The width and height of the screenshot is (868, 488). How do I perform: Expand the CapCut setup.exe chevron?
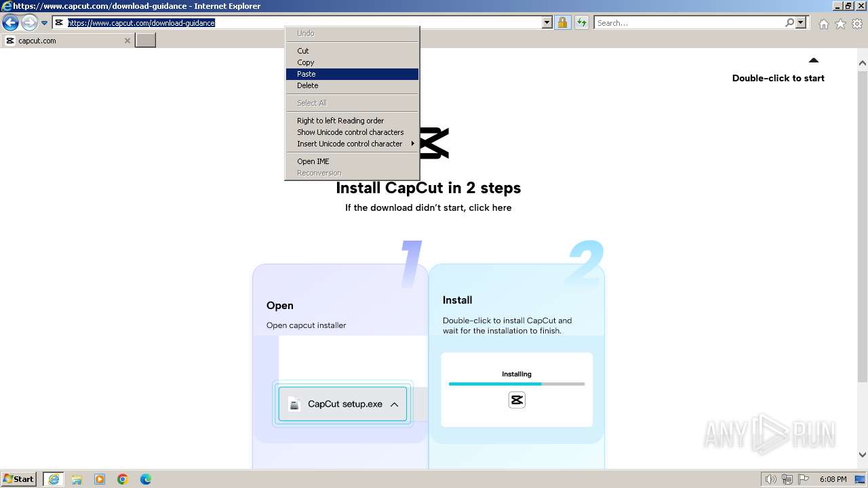point(394,405)
